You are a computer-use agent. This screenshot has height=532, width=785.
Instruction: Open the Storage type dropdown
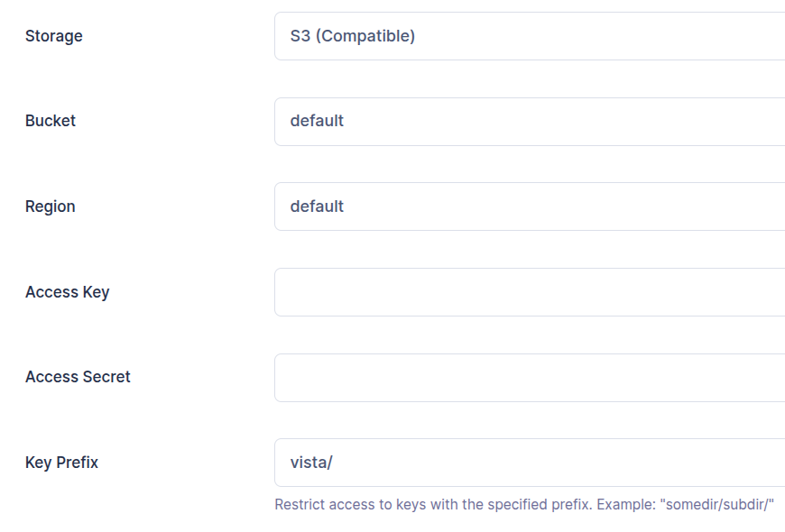[x=530, y=36]
